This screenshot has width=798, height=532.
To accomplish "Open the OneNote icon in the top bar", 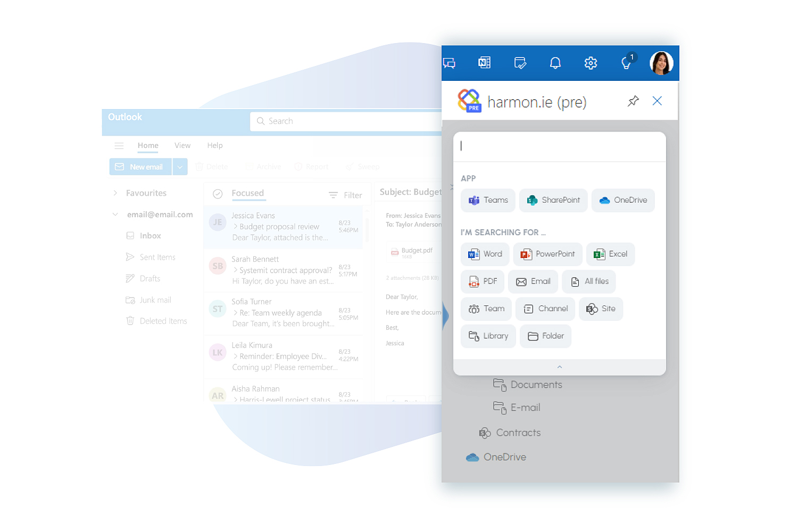I will coord(484,63).
